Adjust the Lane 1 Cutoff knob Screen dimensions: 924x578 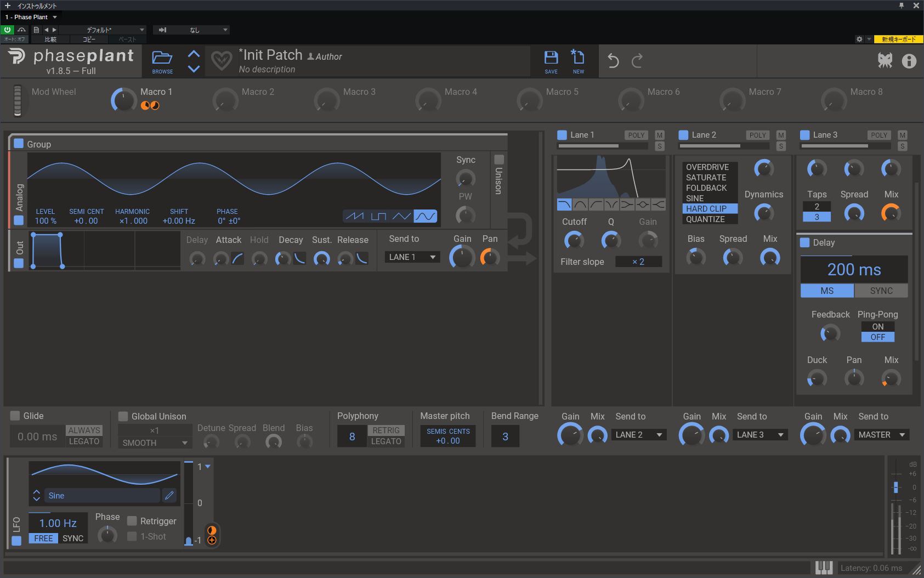[x=574, y=240]
